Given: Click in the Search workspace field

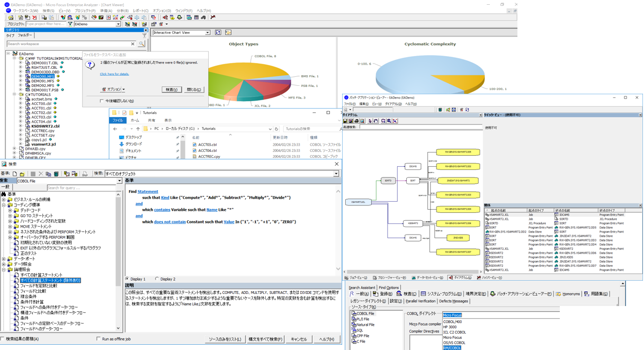Looking at the screenshot, I should [x=68, y=44].
